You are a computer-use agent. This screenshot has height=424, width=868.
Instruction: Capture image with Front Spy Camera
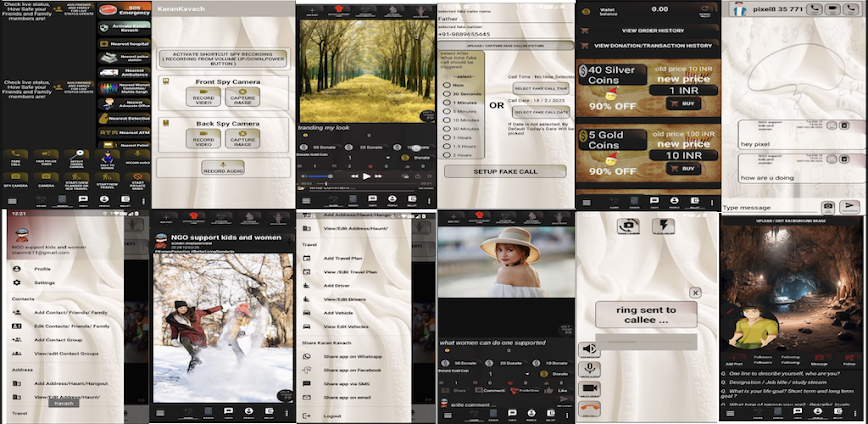point(244,98)
